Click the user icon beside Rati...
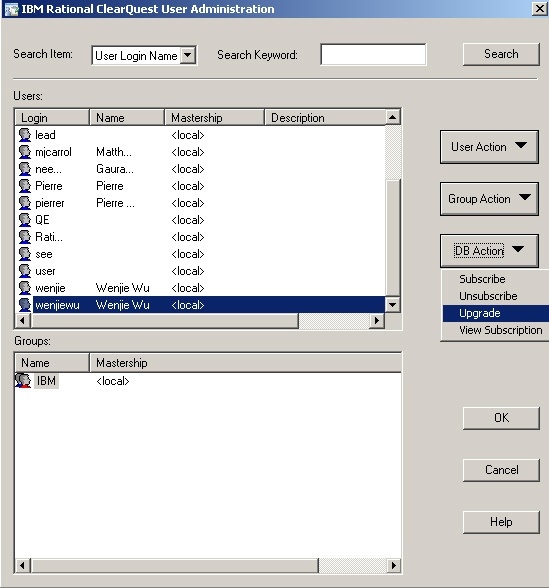Viewport: 549px width, 588px height. (x=25, y=237)
